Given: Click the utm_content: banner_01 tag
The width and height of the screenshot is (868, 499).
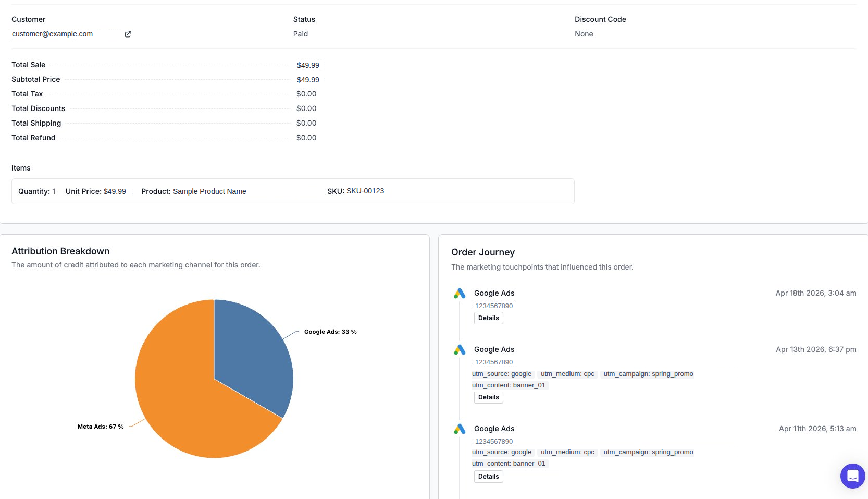Looking at the screenshot, I should coord(509,385).
